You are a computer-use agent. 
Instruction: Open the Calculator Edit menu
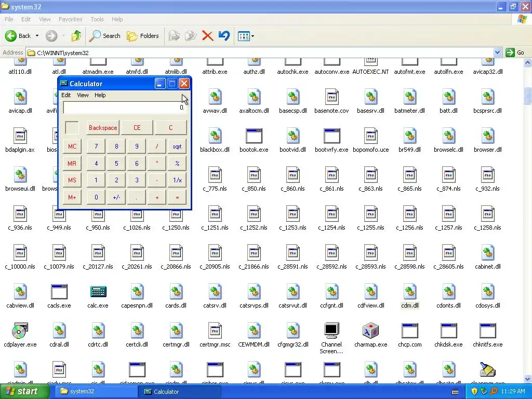point(66,95)
